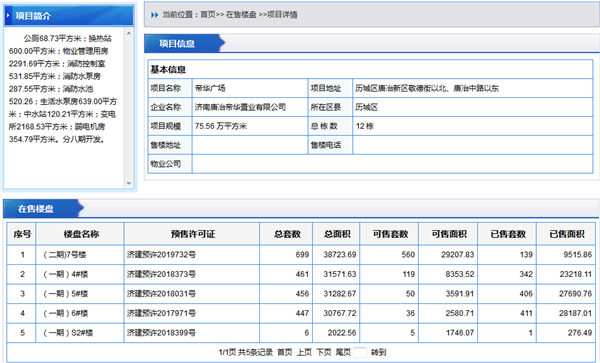Viewport: 600px width, 363px height.
Task: Click sold area value 23218.11
Action: pos(575,274)
